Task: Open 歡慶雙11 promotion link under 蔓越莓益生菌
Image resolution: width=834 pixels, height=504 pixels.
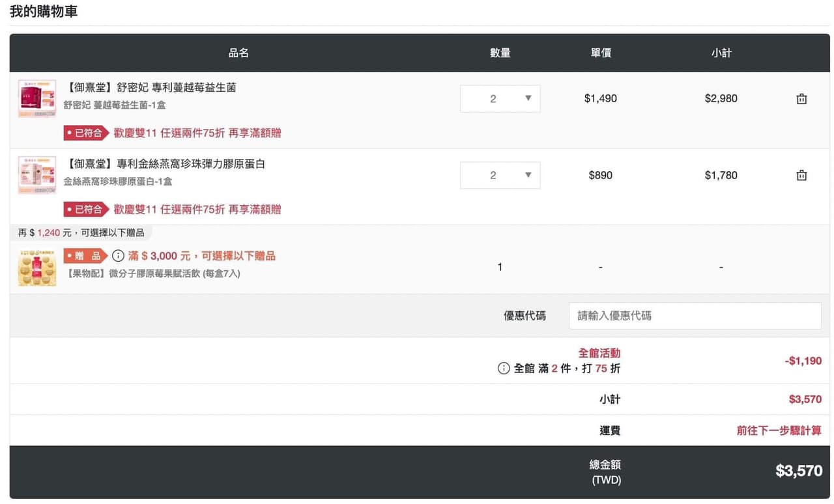Action: tap(197, 133)
